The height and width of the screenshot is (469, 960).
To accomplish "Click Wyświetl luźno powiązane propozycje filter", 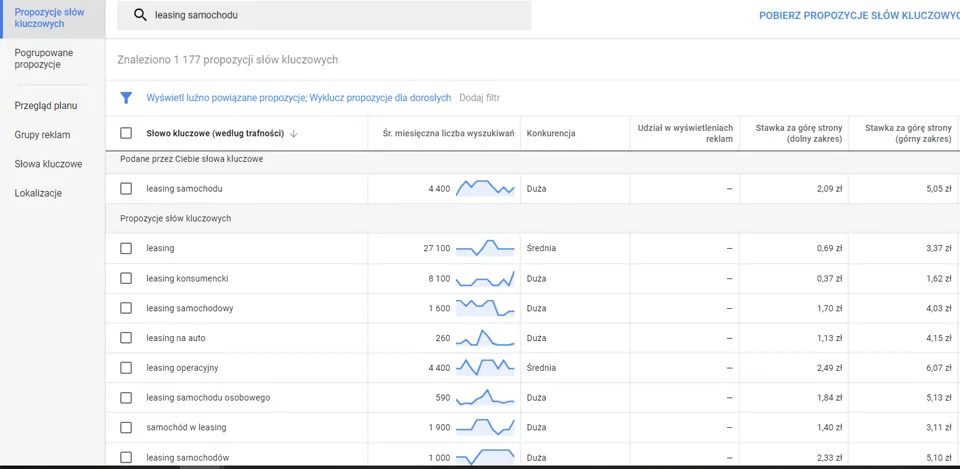I will [x=226, y=98].
